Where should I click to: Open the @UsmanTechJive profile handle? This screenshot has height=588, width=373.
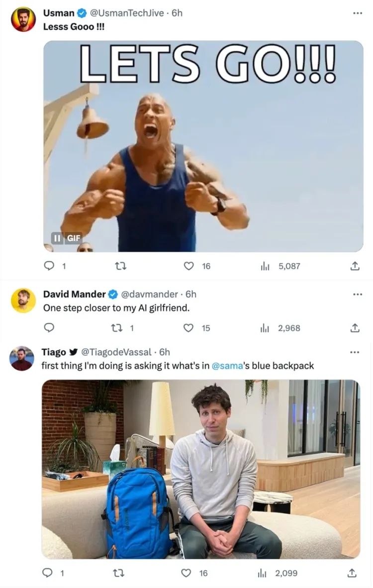pos(127,13)
